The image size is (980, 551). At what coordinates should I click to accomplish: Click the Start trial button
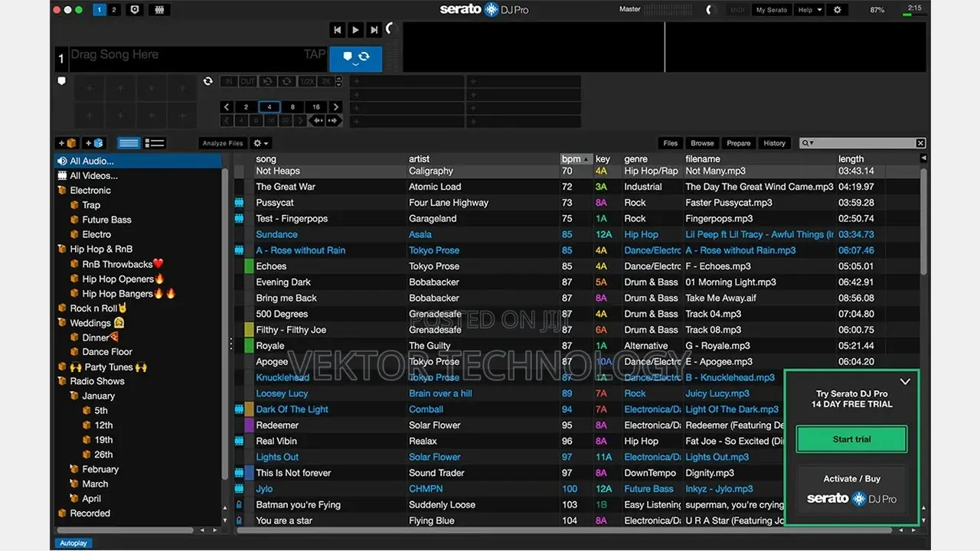851,439
